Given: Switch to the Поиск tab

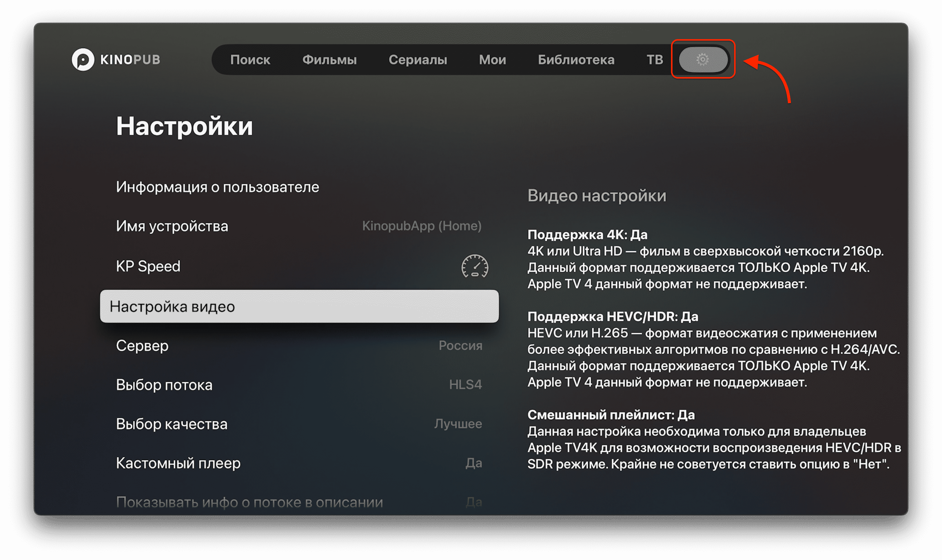Looking at the screenshot, I should pyautogui.click(x=250, y=60).
